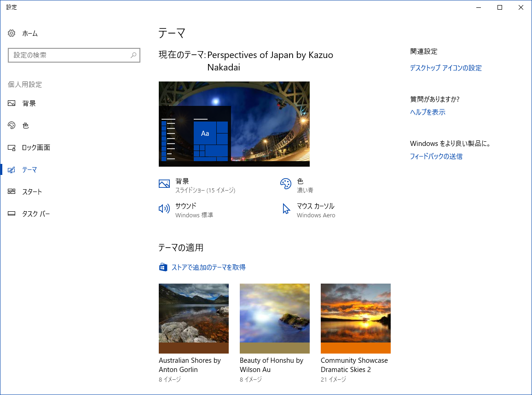Open マウス カーソル Windows Aero setting
Screen dimensions: 532x395
pos(308,210)
